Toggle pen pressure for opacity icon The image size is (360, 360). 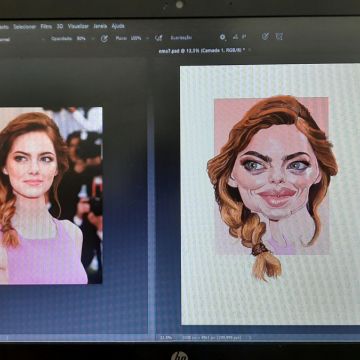coord(104,39)
